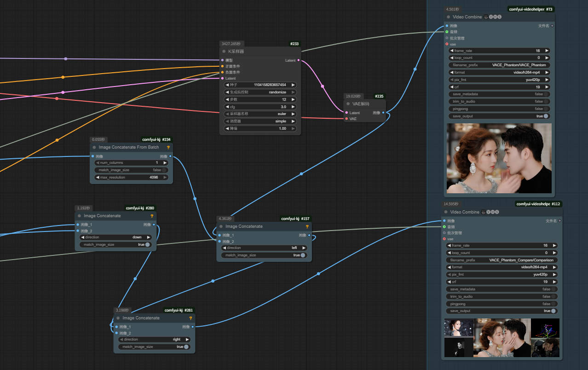
Task: Click the comparison preview in Video Combine #112
Action: 502,338
